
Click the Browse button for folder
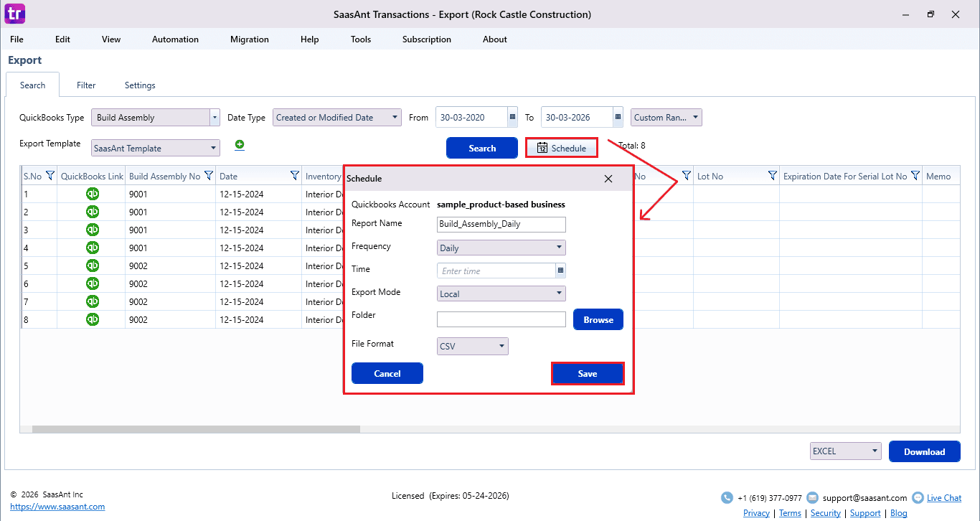(x=598, y=319)
